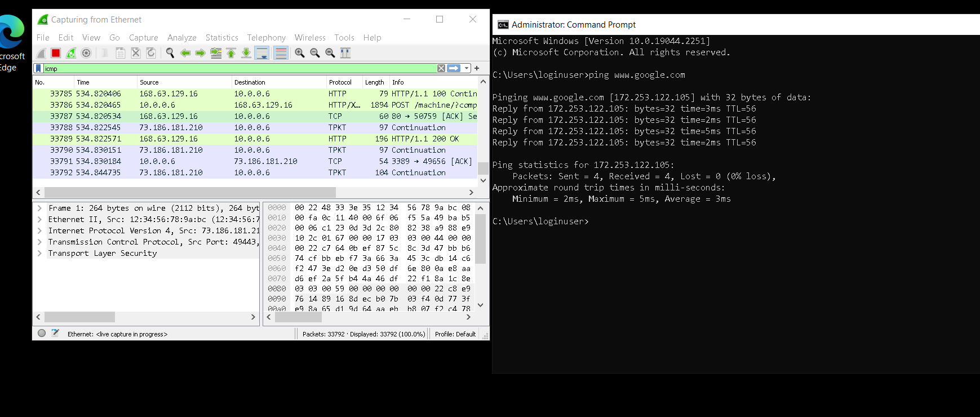Expand the Frame 1 tree node
Image resolution: width=980 pixels, height=417 pixels.
(39, 208)
